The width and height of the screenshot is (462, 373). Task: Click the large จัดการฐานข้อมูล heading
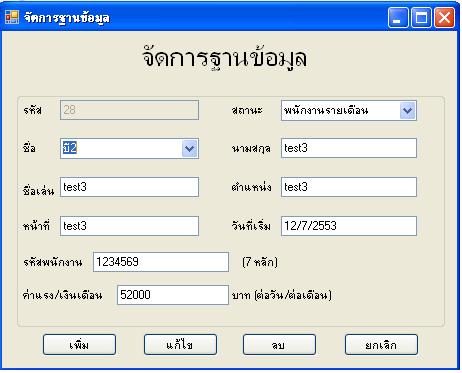(x=225, y=59)
